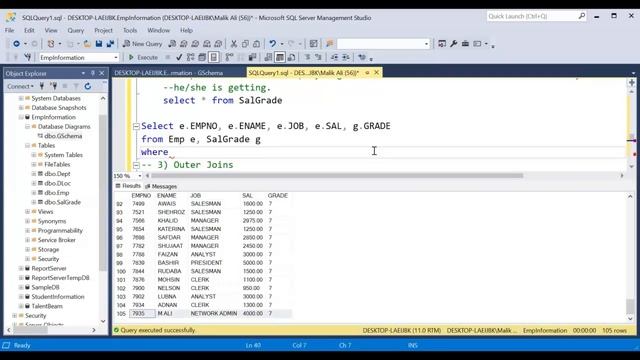Open the Connect dropdown in Object Explorer
This screenshot has height=360, width=640.
tap(20, 86)
